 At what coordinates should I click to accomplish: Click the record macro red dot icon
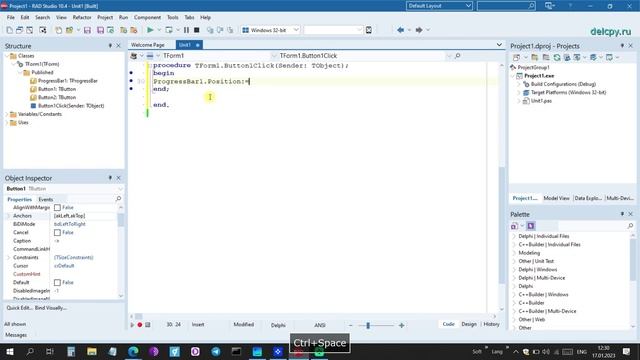tap(140, 325)
